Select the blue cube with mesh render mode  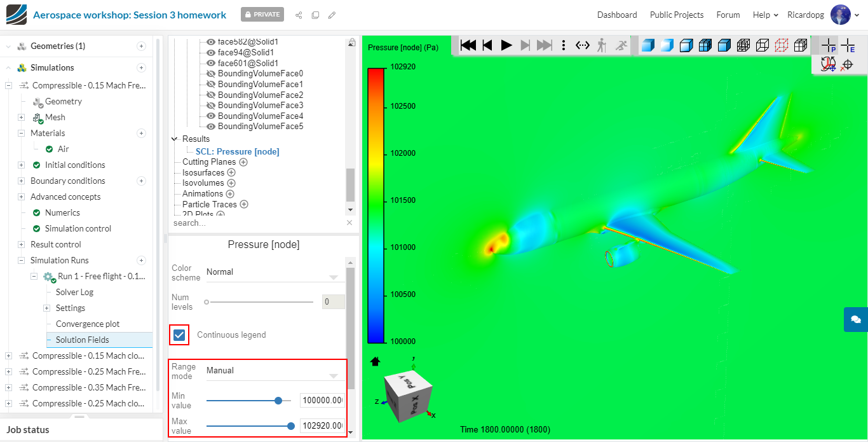pos(705,45)
